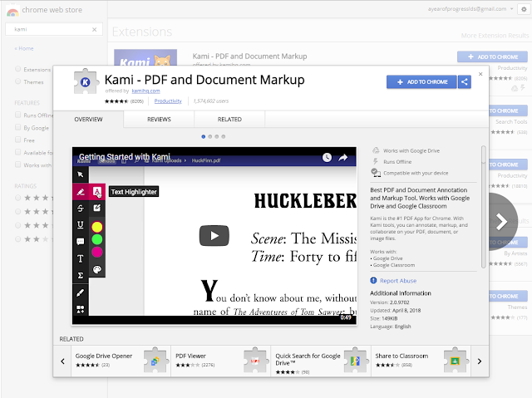Viewport: 532px width, 398px height.
Task: Select the shapes tool
Action: (81, 309)
